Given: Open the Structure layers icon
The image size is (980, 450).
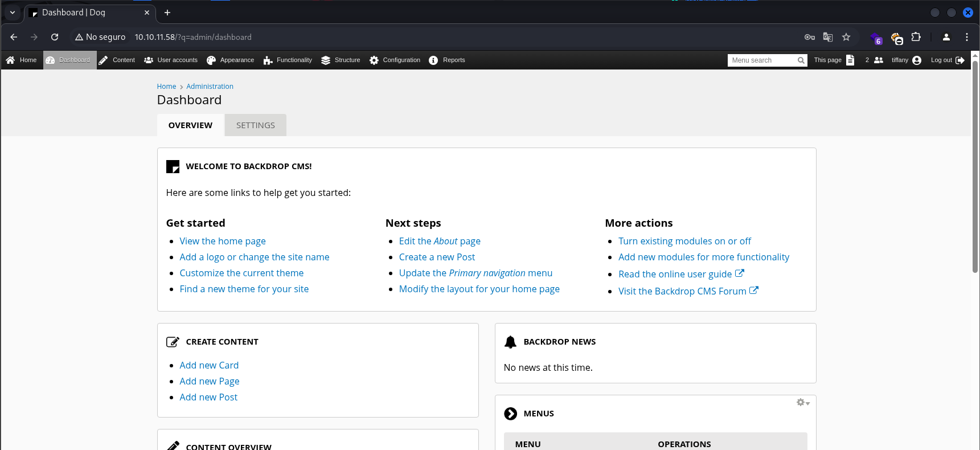Looking at the screenshot, I should coord(326,60).
